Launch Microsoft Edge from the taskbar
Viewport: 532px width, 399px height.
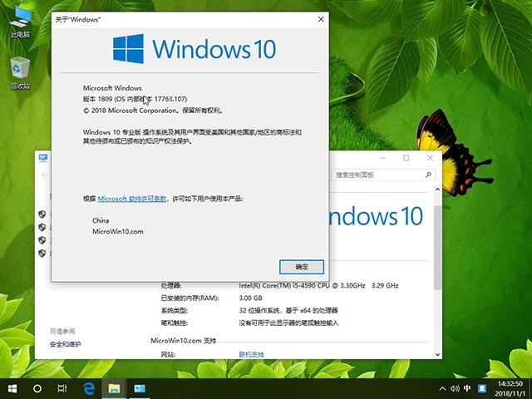[89, 388]
